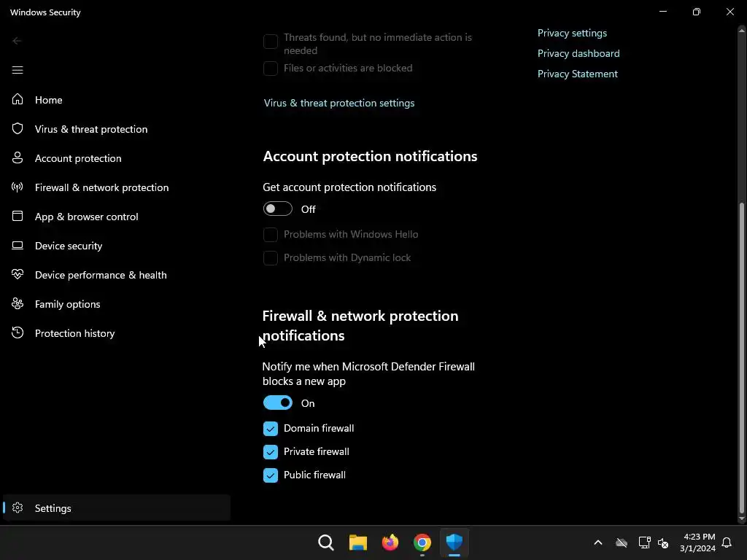Click the Notify me when Defender Firewall blocks text
Image resolution: width=747 pixels, height=560 pixels.
click(368, 374)
